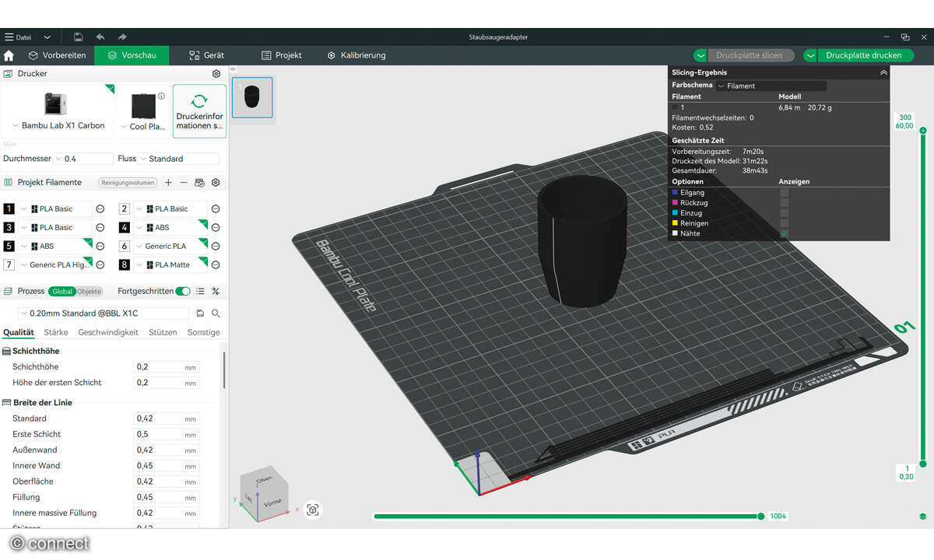
Task: Open options for filament 8 PLA Matte
Action: [x=216, y=264]
